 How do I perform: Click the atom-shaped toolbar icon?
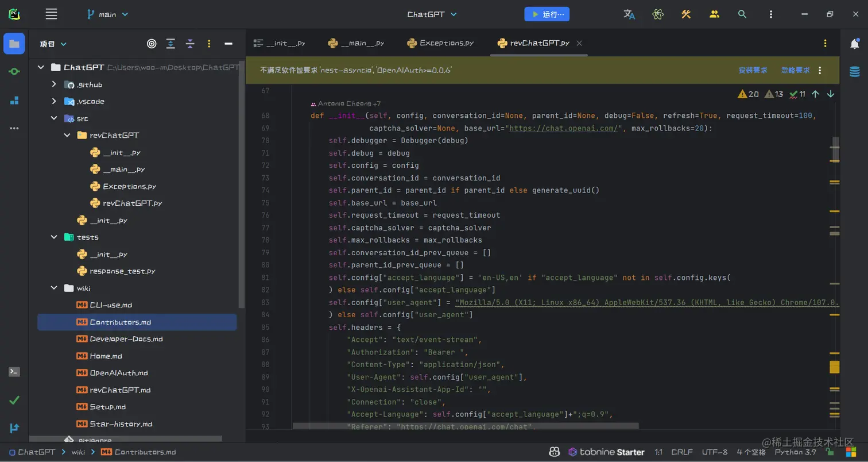click(658, 14)
